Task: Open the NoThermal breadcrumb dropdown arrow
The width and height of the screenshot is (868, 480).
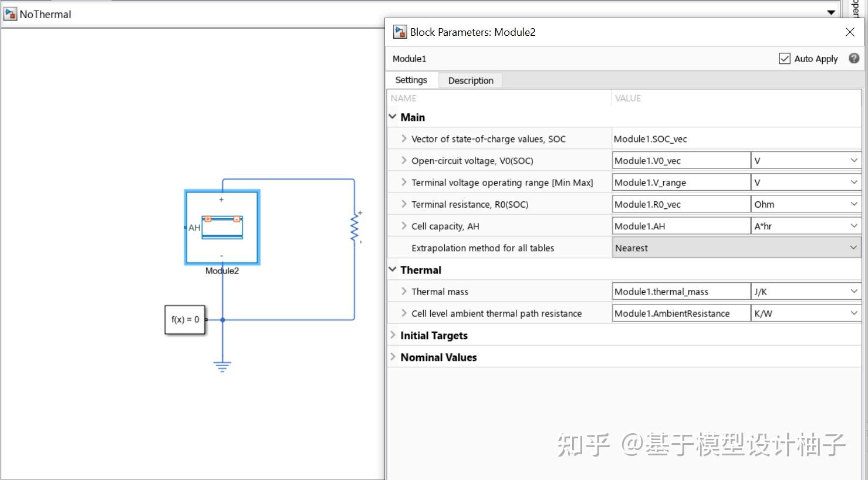Action: pos(832,11)
